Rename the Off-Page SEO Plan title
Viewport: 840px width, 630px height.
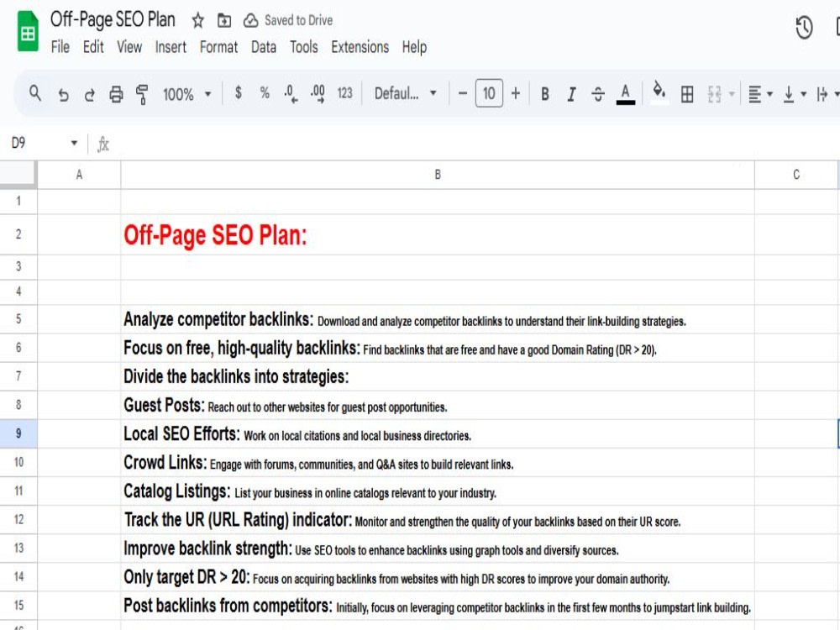[x=113, y=20]
